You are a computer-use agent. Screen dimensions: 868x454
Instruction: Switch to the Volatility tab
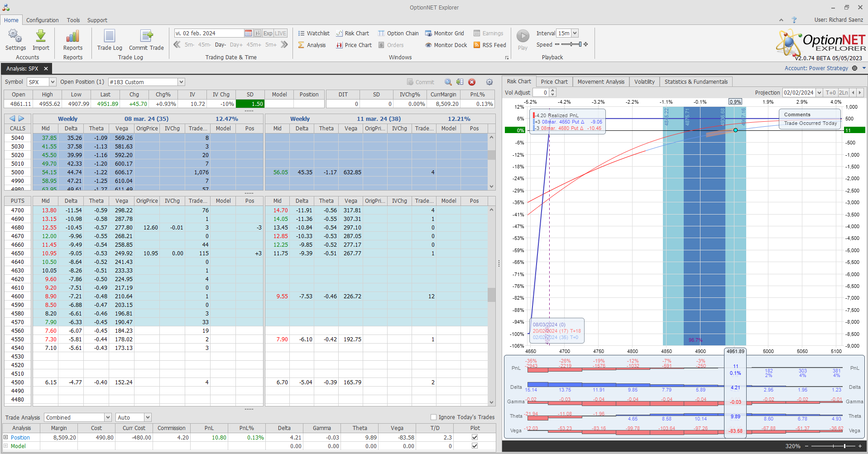644,82
